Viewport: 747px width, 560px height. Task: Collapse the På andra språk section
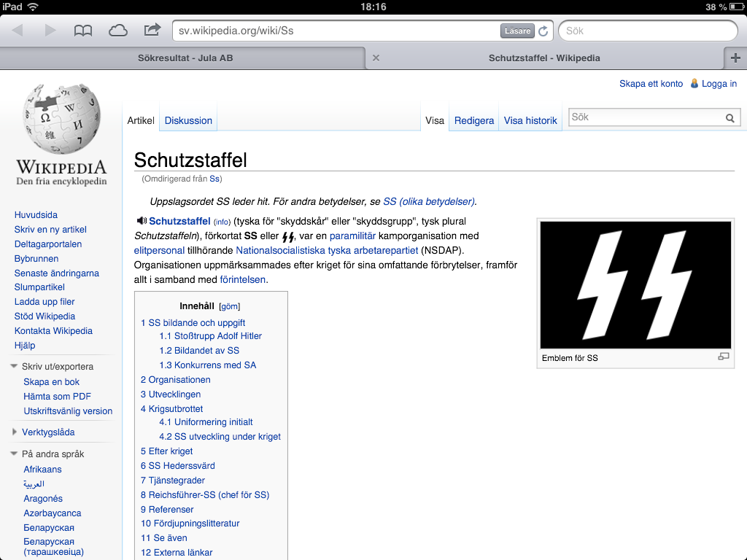tap(15, 454)
